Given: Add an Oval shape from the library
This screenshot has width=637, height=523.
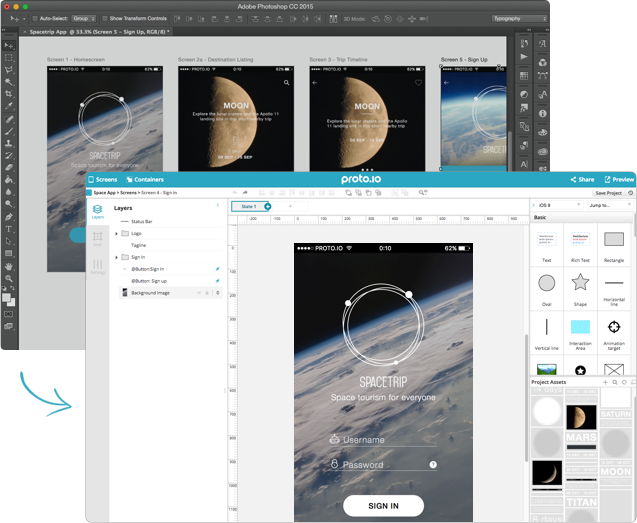Looking at the screenshot, I should coord(547,282).
